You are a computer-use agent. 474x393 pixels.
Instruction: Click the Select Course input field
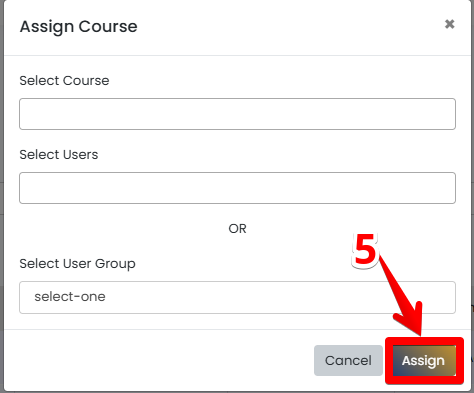237,114
